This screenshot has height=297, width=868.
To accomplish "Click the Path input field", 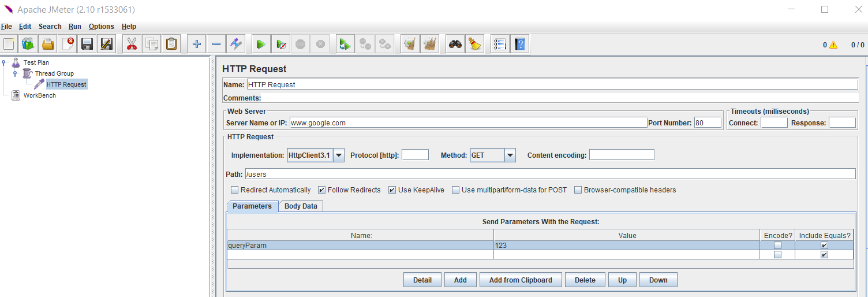I will pyautogui.click(x=551, y=174).
